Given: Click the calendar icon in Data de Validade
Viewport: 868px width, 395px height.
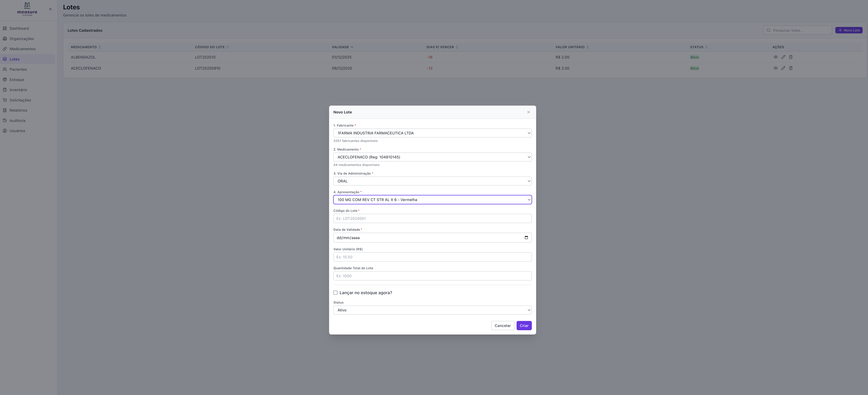Looking at the screenshot, I should coord(526,238).
